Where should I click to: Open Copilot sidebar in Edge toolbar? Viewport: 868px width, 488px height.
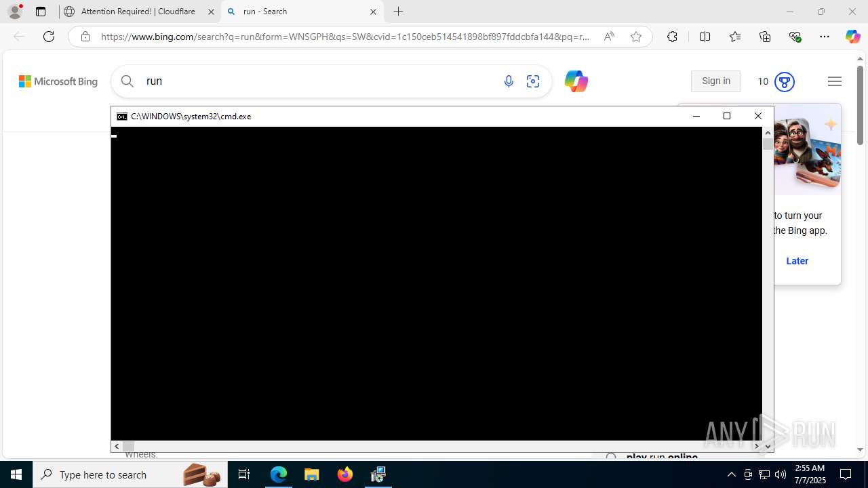[x=852, y=37]
